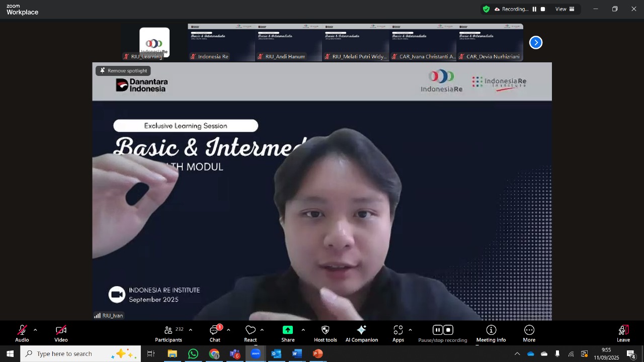This screenshot has width=644, height=362.
Task: Expand audio options arrow next to Audio
Action: 35,330
